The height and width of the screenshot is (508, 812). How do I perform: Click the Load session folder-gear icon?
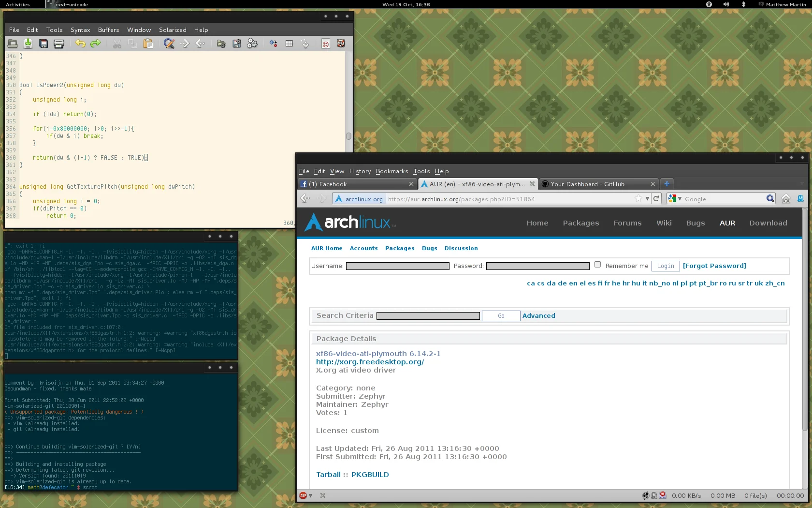point(221,44)
